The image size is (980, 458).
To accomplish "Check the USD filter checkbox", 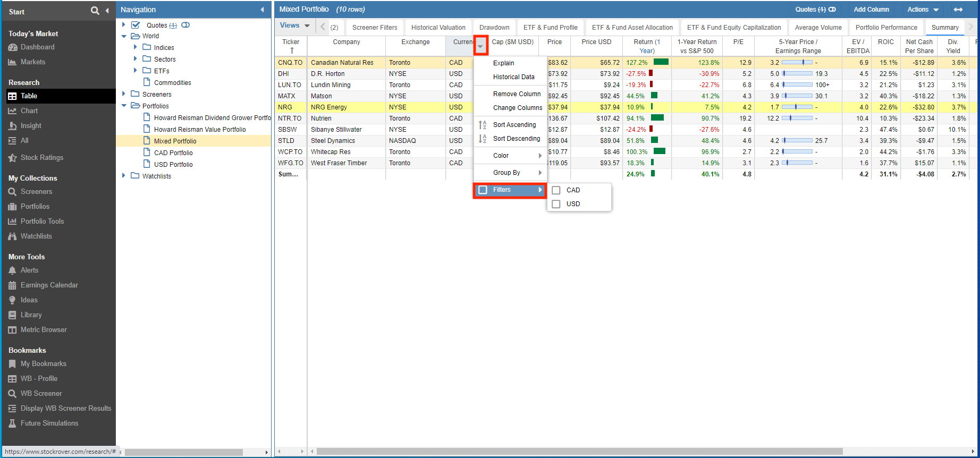I will [556, 204].
